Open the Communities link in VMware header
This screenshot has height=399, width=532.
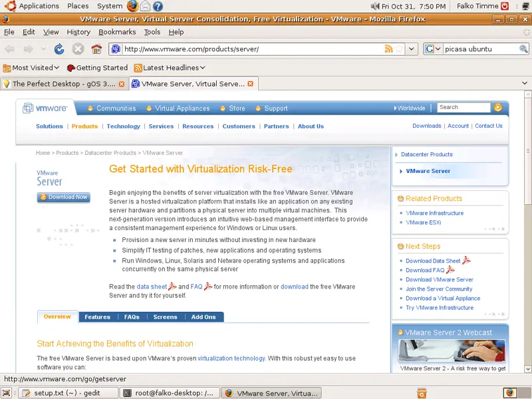pos(116,108)
